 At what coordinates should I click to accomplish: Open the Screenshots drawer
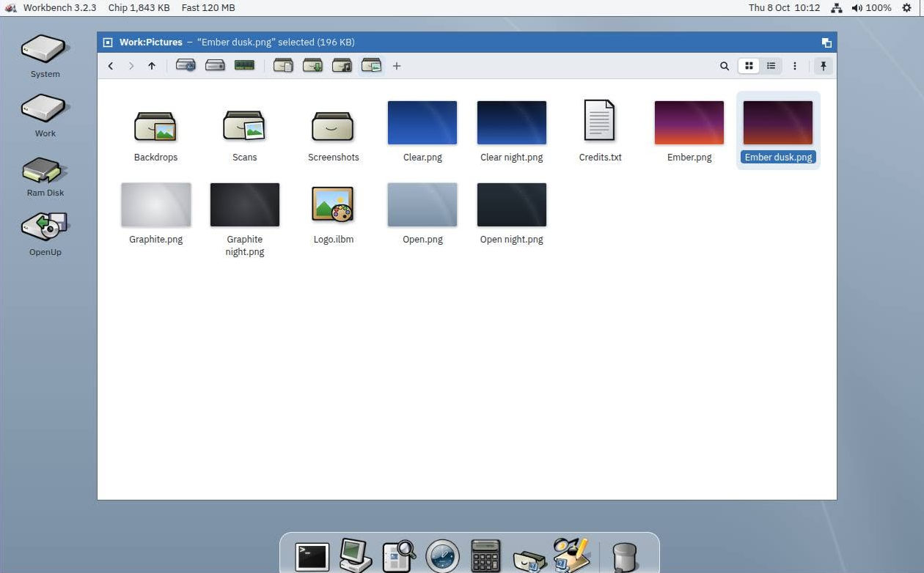pyautogui.click(x=333, y=125)
